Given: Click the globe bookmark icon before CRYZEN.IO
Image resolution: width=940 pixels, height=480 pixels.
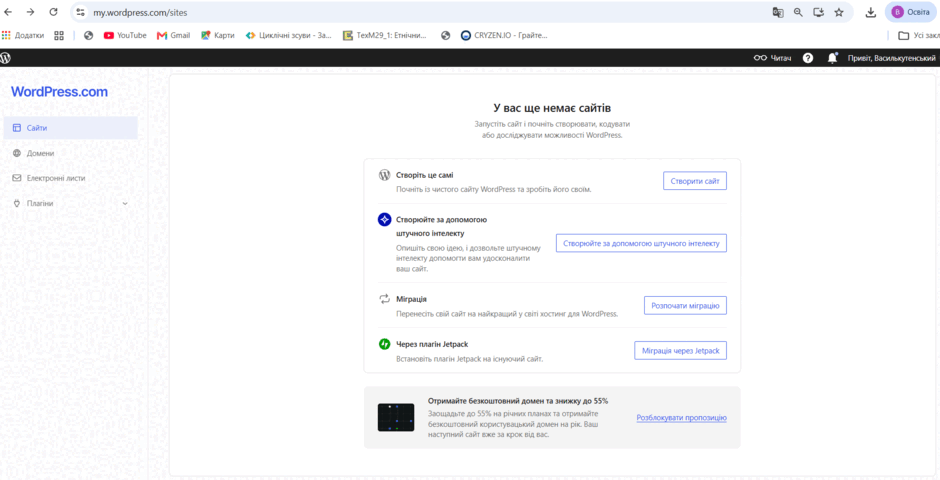Looking at the screenshot, I should click(x=445, y=35).
